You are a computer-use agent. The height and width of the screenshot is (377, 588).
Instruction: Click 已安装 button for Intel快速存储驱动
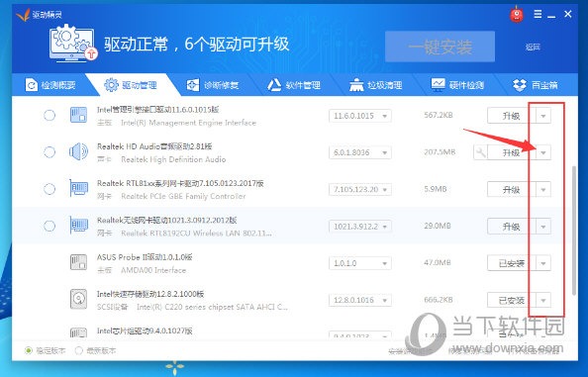tap(512, 300)
